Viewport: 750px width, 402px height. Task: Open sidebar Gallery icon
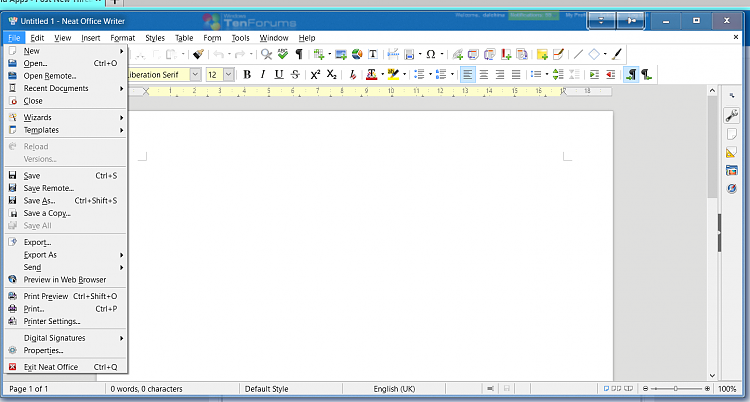coord(731,170)
